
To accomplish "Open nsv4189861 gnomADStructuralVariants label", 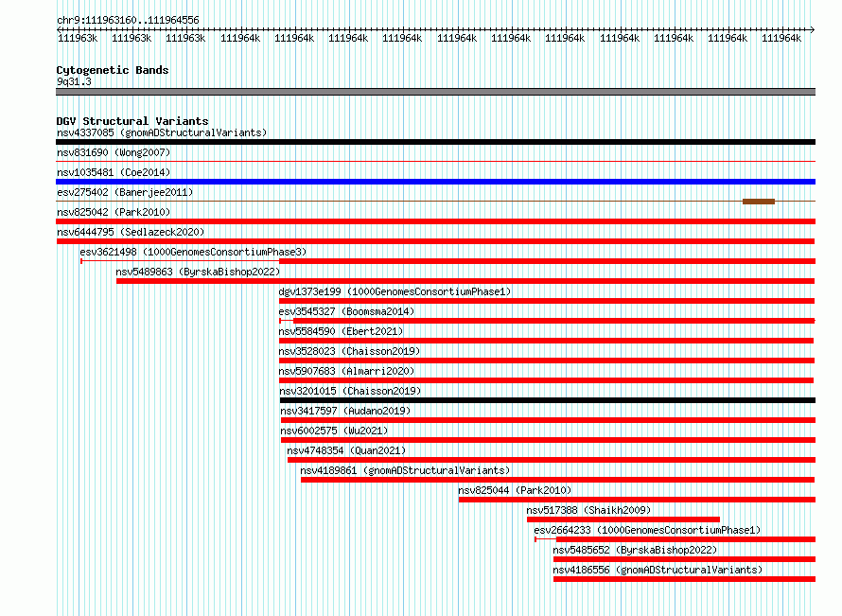I will pyautogui.click(x=405, y=470).
